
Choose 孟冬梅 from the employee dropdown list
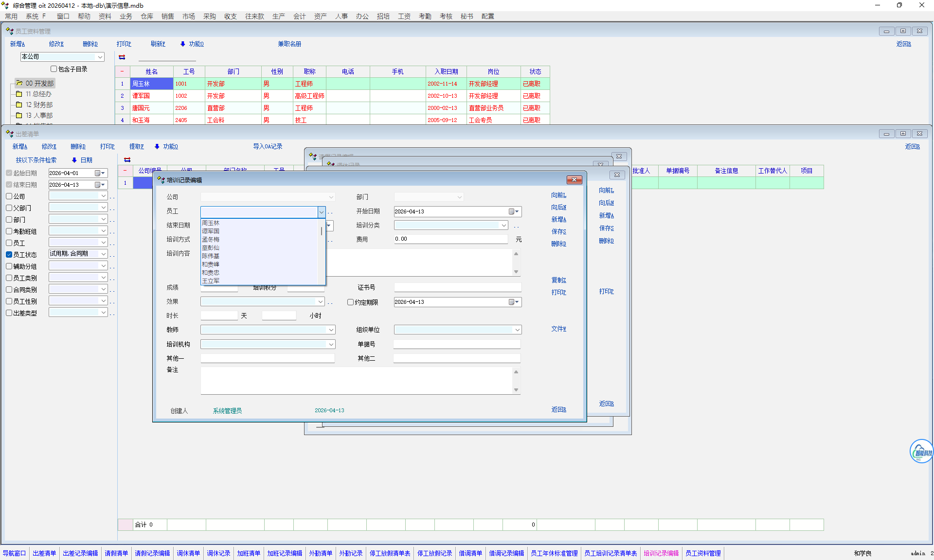211,239
